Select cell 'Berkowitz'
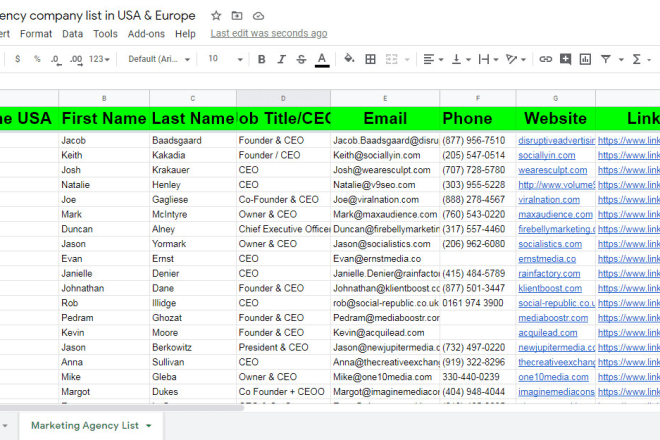The width and height of the screenshot is (660, 440). 193,347
